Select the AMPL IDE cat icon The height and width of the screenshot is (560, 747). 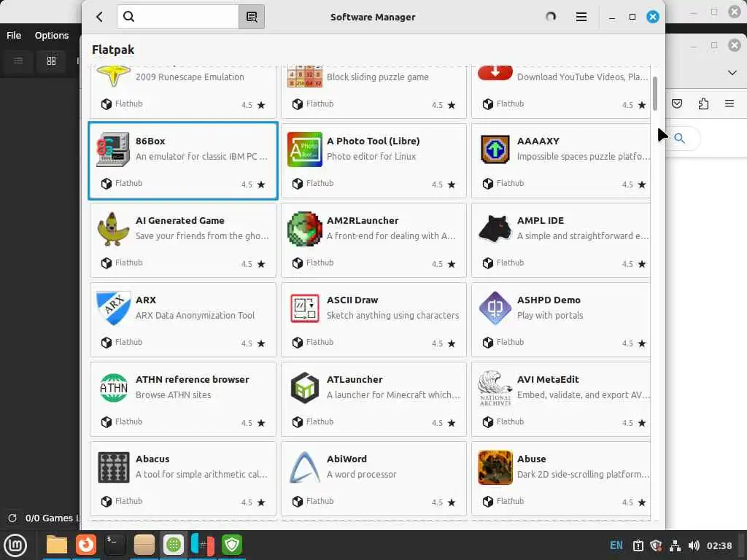[x=495, y=229]
